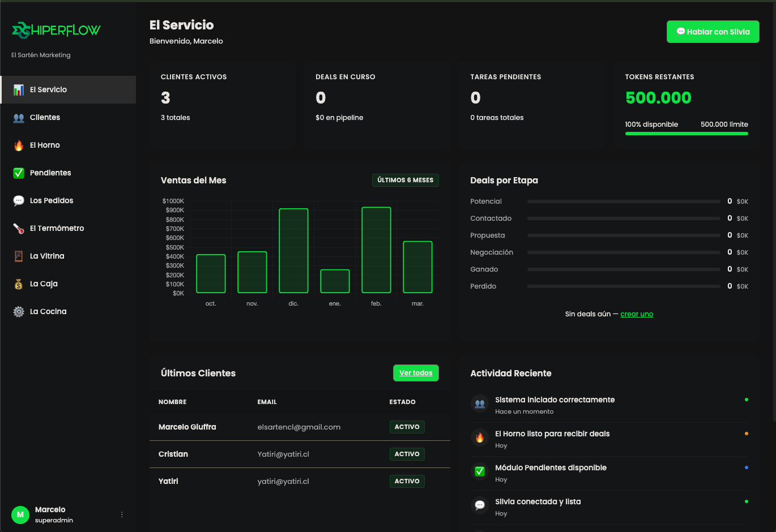Click the Deals en Curso stat card
The height and width of the screenshot is (532, 776).
click(377, 105)
